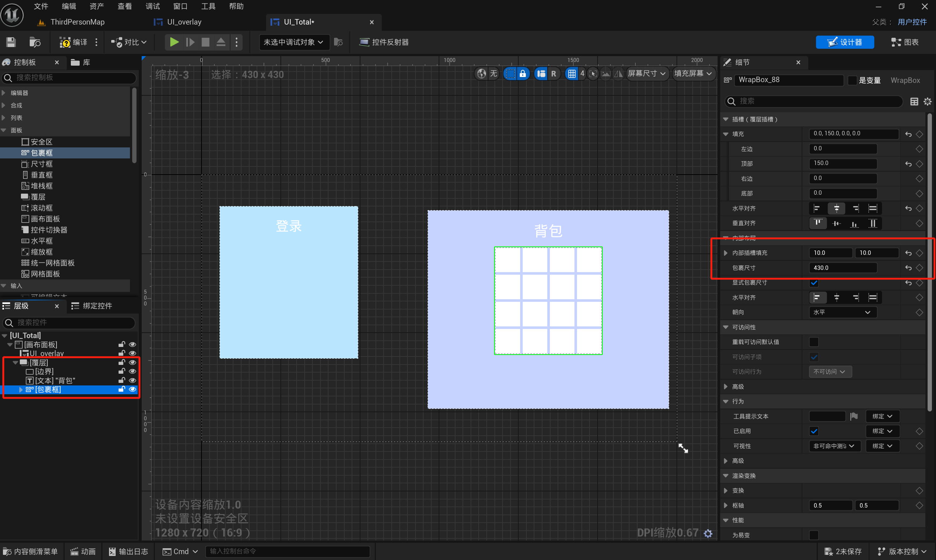936x560 pixels.
Task: Toggle the 是变量 is-variable checkbox
Action: 852,80
